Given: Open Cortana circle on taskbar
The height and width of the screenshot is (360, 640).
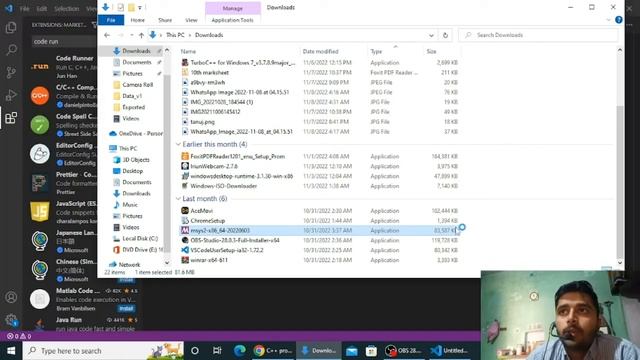Looking at the screenshot, I should pyautogui.click(x=195, y=351).
